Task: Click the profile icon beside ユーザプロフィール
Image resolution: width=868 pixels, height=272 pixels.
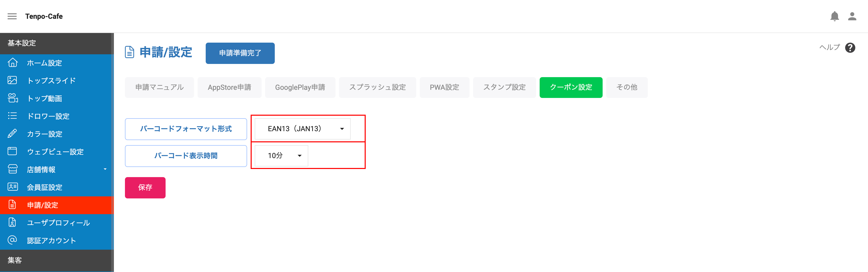Action: pos(12,222)
